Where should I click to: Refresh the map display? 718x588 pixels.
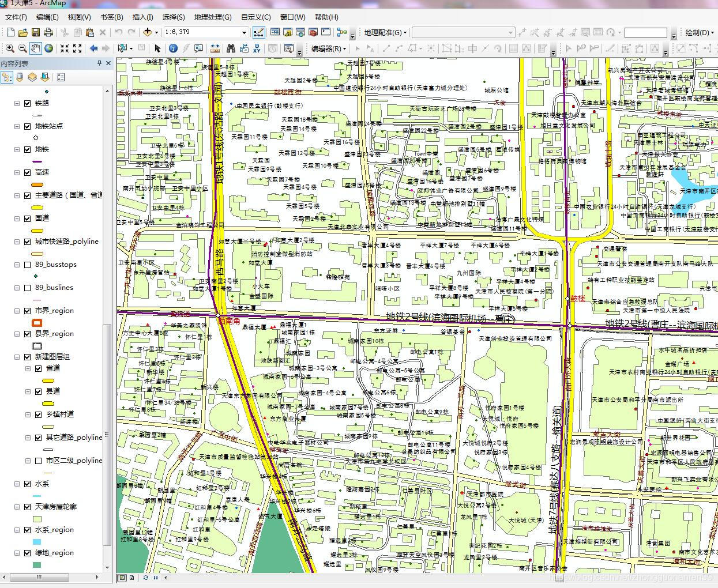(145, 578)
